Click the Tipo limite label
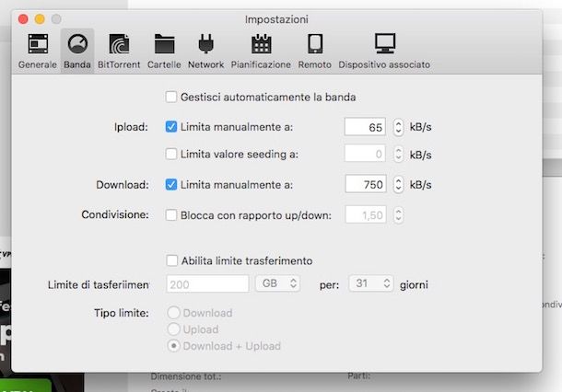 [x=122, y=313]
